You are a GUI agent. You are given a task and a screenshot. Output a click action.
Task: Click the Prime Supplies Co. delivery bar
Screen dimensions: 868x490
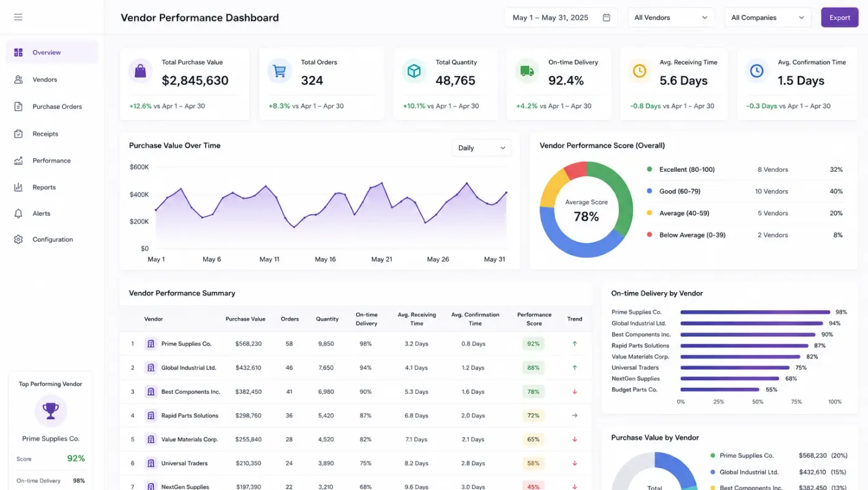click(x=755, y=312)
